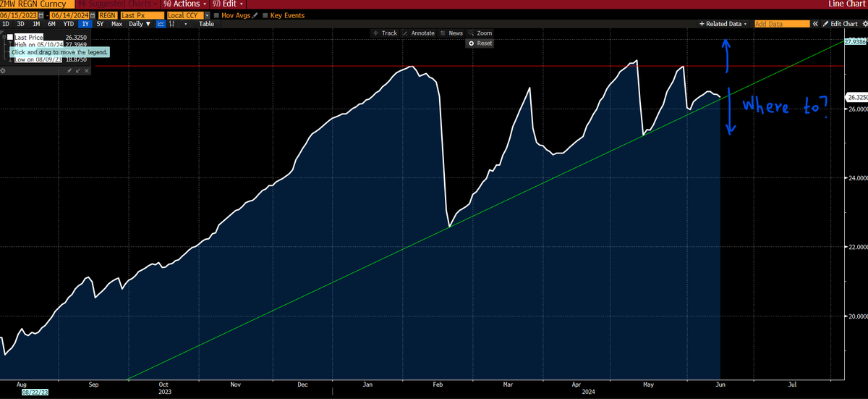This screenshot has width=868, height=399.
Task: Click the end date field 06/14/2024
Action: click(69, 15)
